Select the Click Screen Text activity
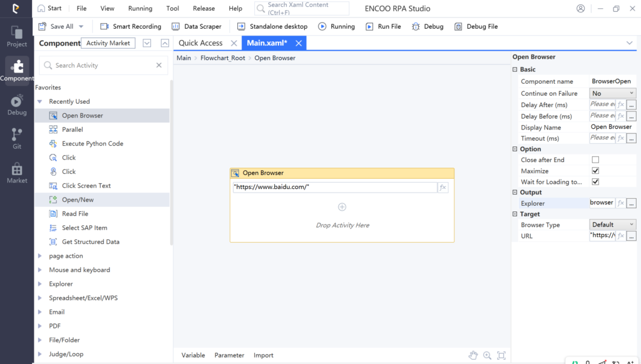 (x=102, y=186)
